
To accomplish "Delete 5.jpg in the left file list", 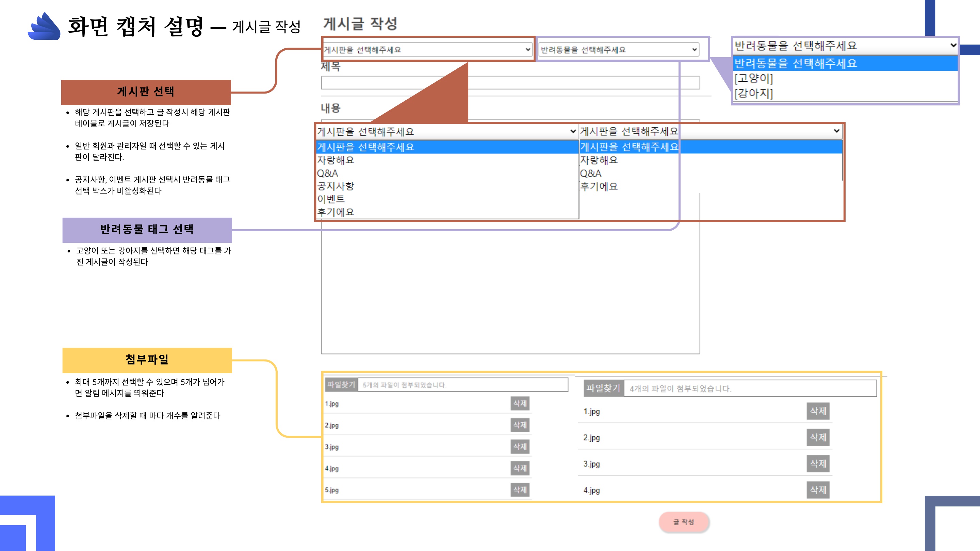I will tap(520, 489).
